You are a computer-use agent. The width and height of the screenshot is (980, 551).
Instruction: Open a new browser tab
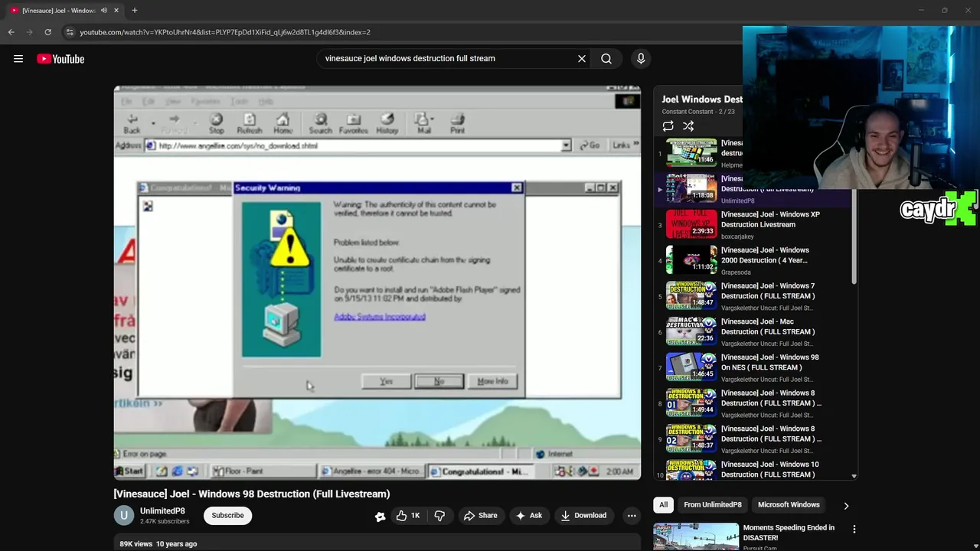(135, 10)
